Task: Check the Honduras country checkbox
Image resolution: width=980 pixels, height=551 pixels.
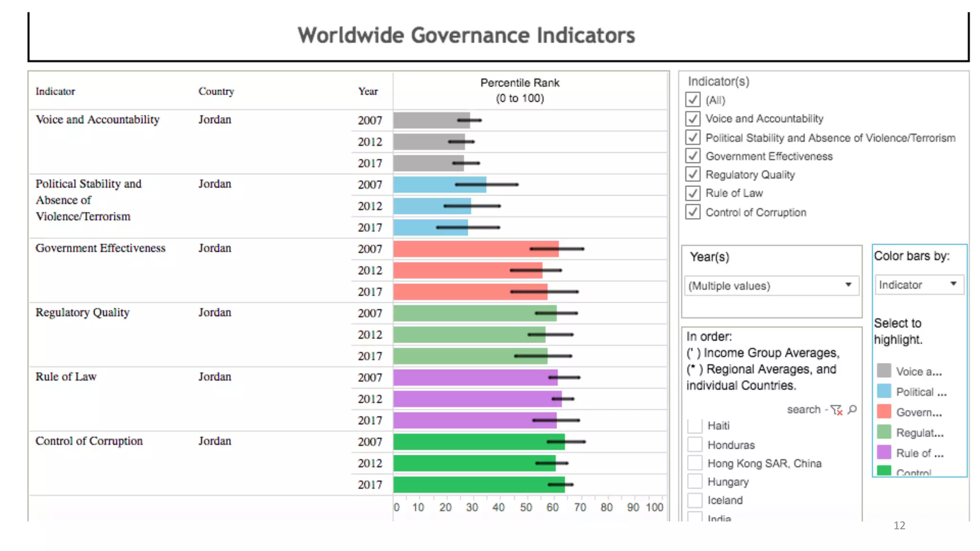Action: [694, 444]
